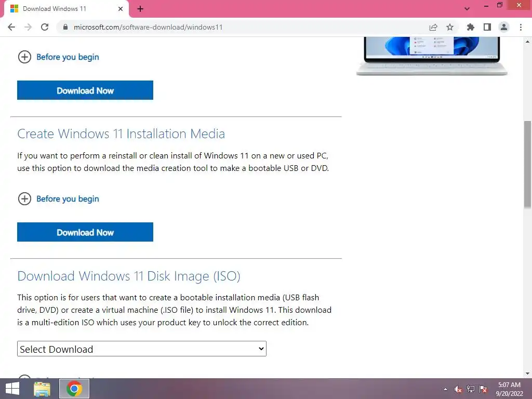Click the laptop product image
The height and width of the screenshot is (399, 532).
pyautogui.click(x=432, y=56)
